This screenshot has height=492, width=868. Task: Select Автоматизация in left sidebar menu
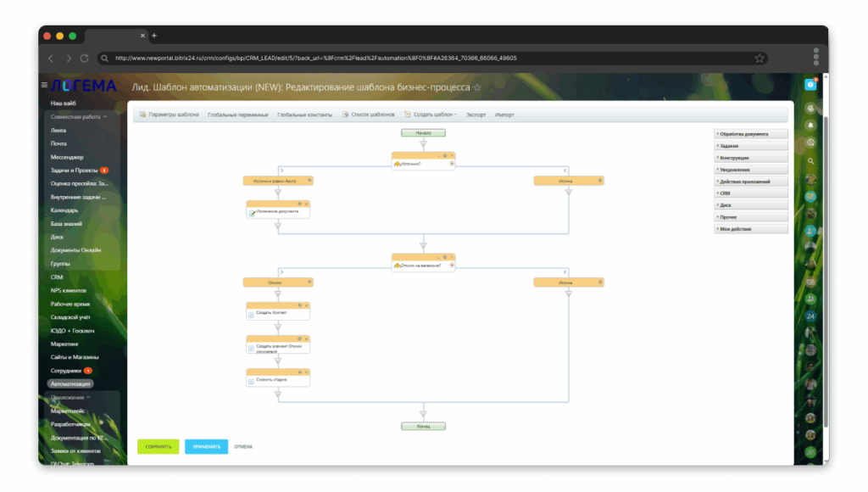pos(70,384)
